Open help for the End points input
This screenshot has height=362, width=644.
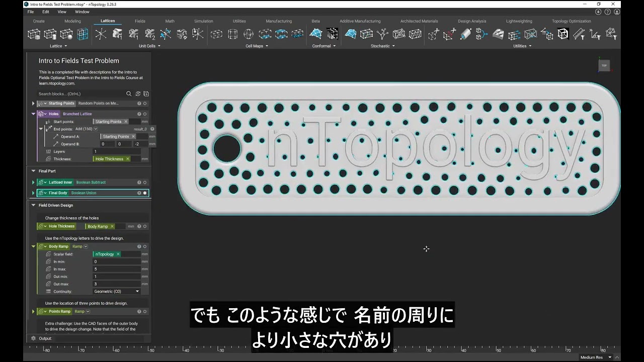tap(152, 129)
